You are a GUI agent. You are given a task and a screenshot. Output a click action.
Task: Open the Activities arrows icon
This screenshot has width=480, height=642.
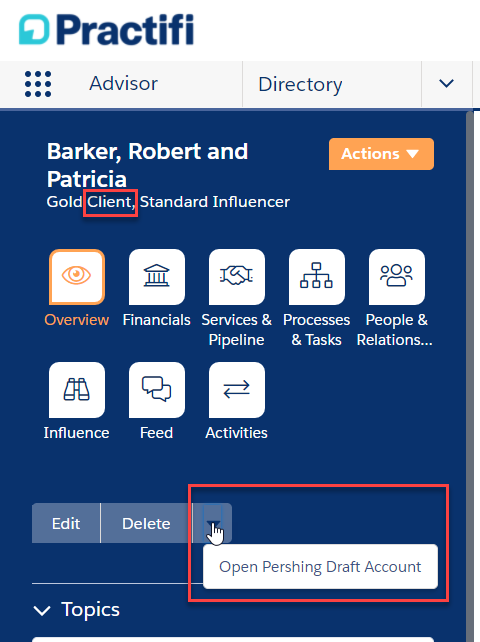[237, 390]
